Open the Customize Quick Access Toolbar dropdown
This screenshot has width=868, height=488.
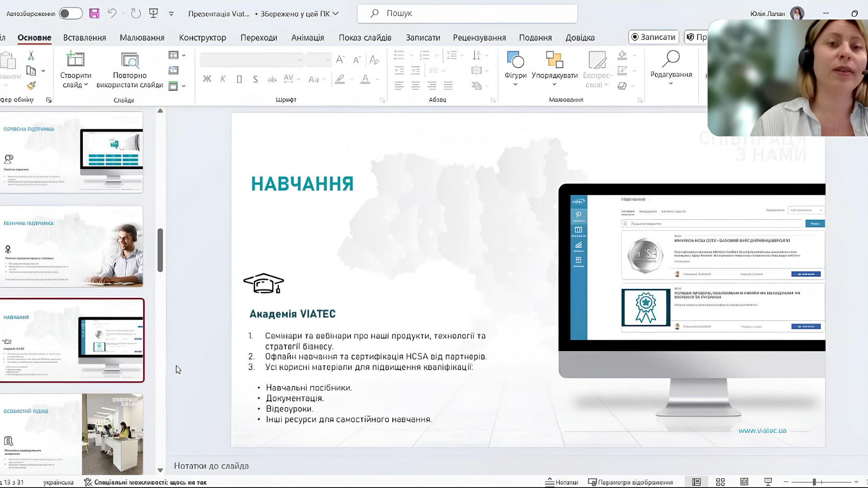pyautogui.click(x=171, y=14)
